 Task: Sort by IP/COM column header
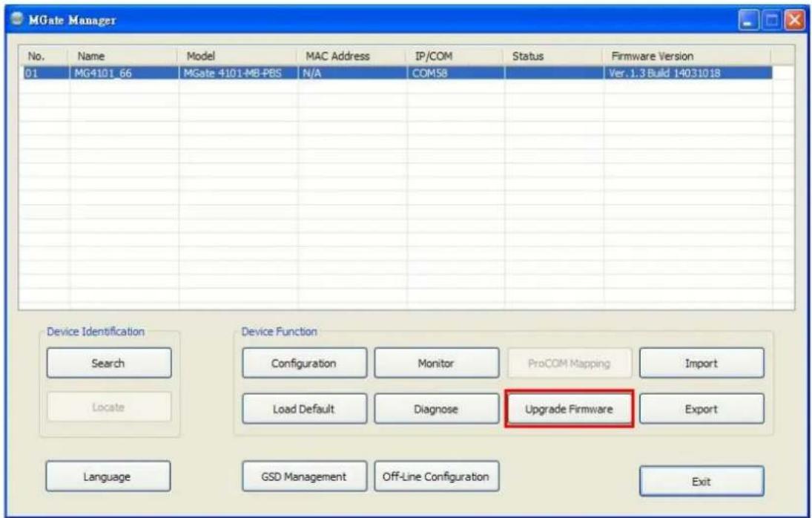[x=455, y=56]
